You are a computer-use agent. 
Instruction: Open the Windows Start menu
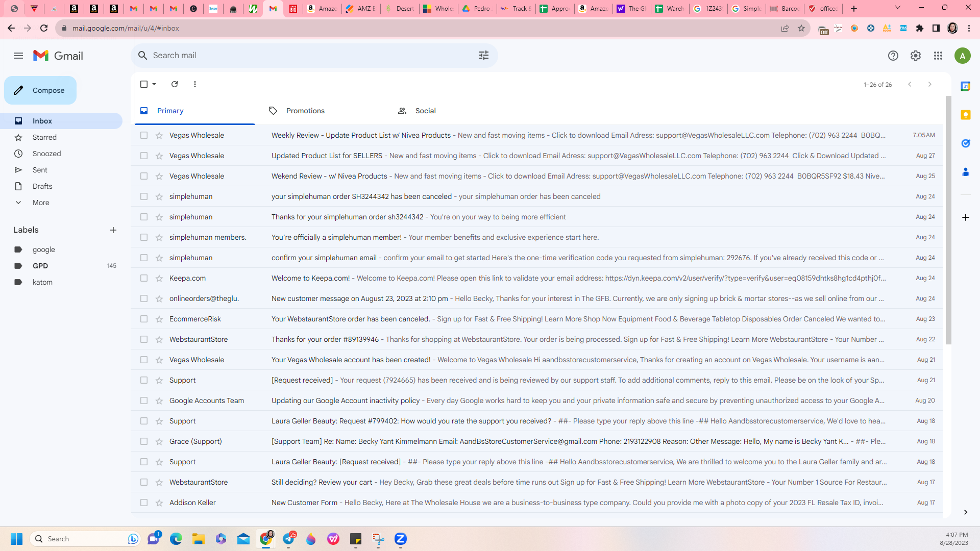click(x=16, y=539)
